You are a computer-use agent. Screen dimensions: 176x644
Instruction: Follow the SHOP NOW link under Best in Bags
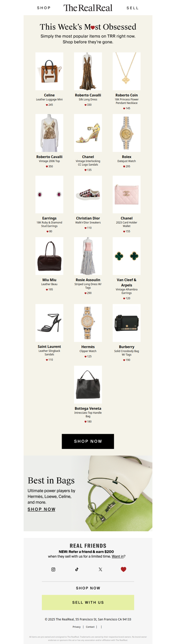(x=41, y=509)
